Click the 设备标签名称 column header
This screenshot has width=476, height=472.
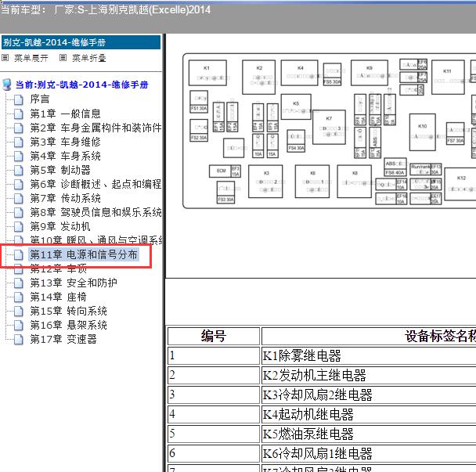(x=369, y=336)
